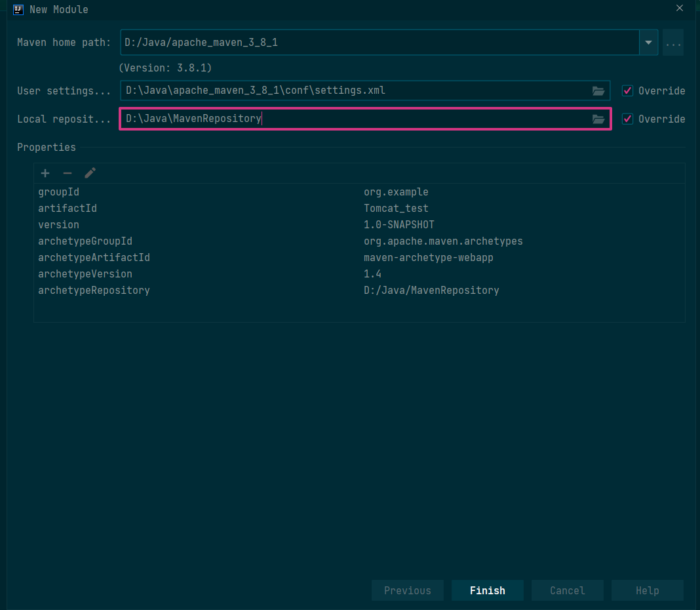Click the edit property pencil icon
The image size is (700, 610).
tap(90, 173)
